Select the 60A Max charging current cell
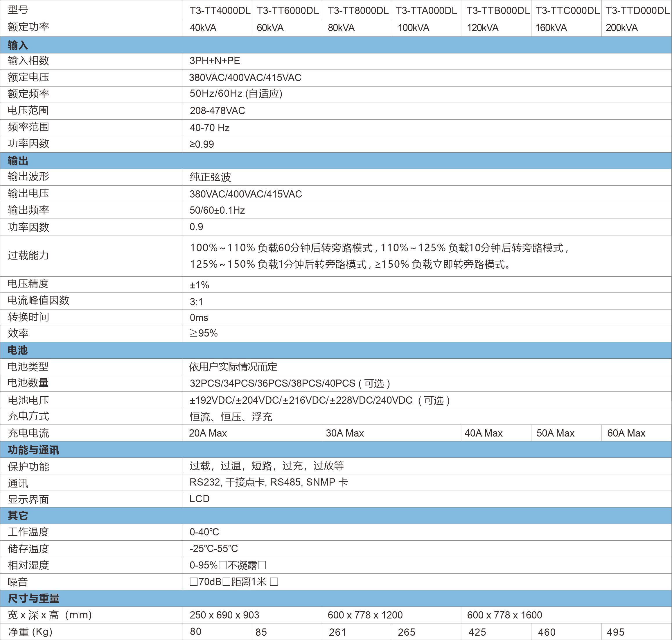 click(x=626, y=433)
